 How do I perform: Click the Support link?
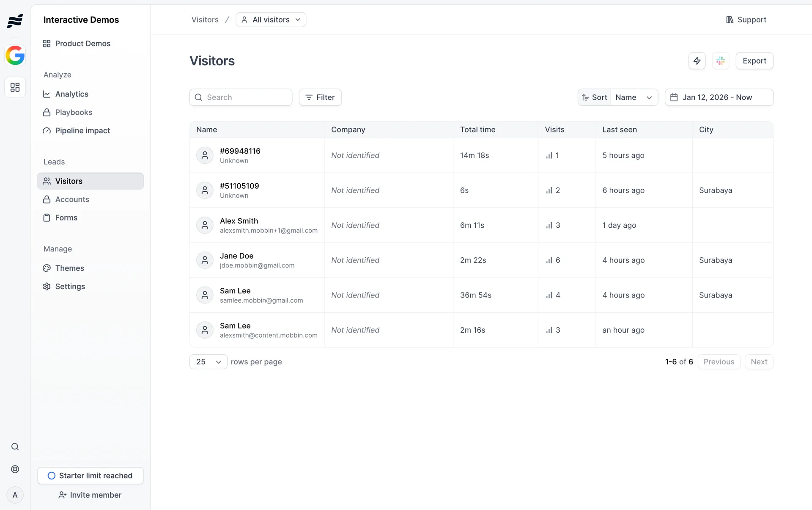[746, 20]
